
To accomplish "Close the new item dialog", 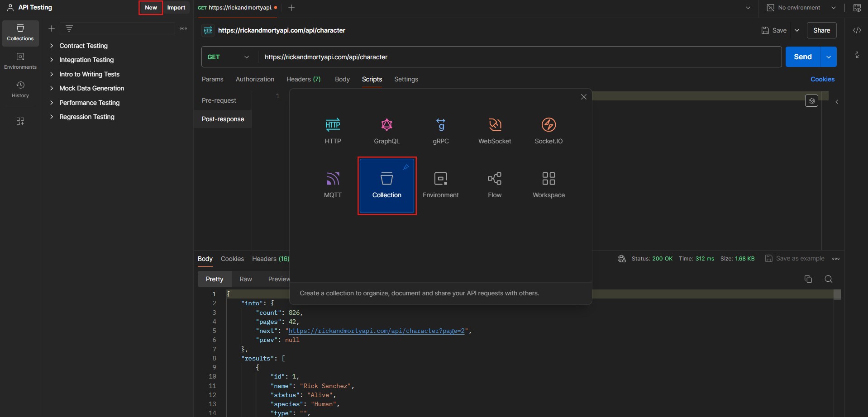I will click(x=584, y=97).
